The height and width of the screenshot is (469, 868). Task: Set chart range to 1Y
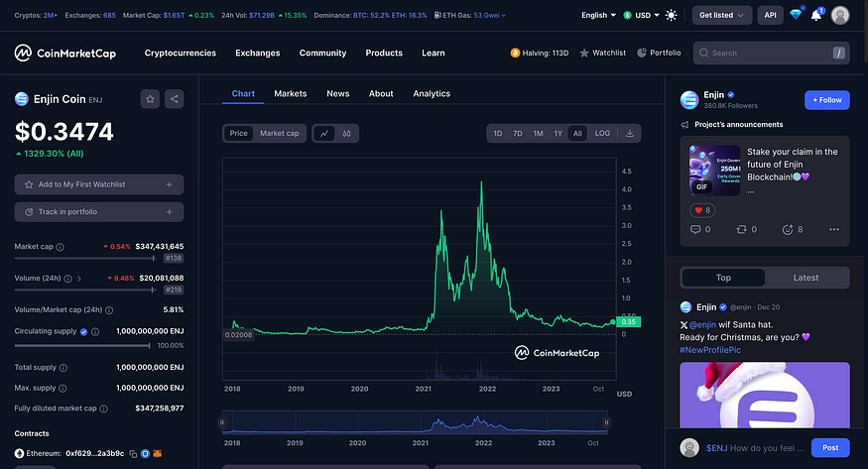click(x=558, y=133)
